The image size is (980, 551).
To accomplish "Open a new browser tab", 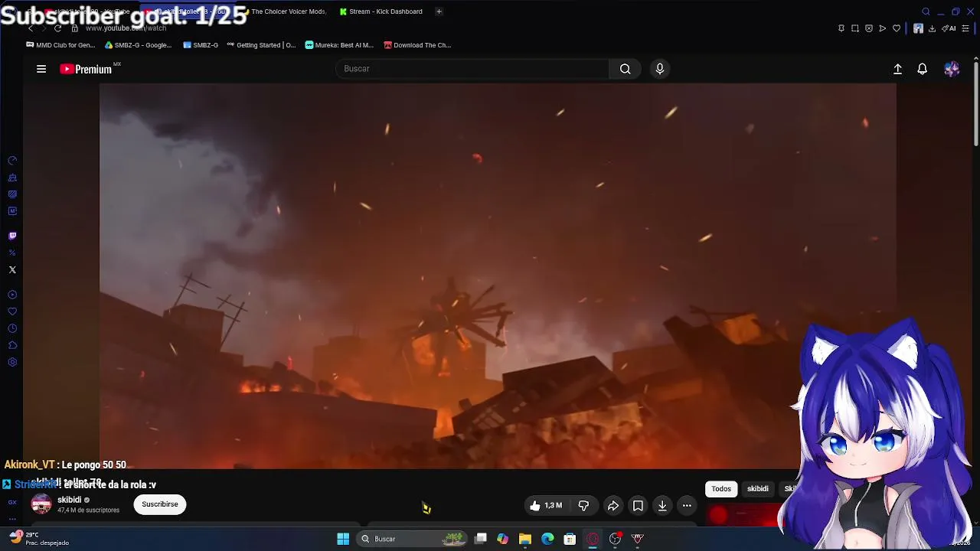I will (439, 11).
